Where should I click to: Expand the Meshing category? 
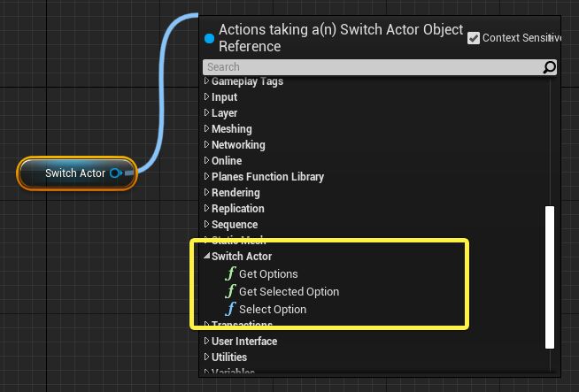[x=207, y=128]
